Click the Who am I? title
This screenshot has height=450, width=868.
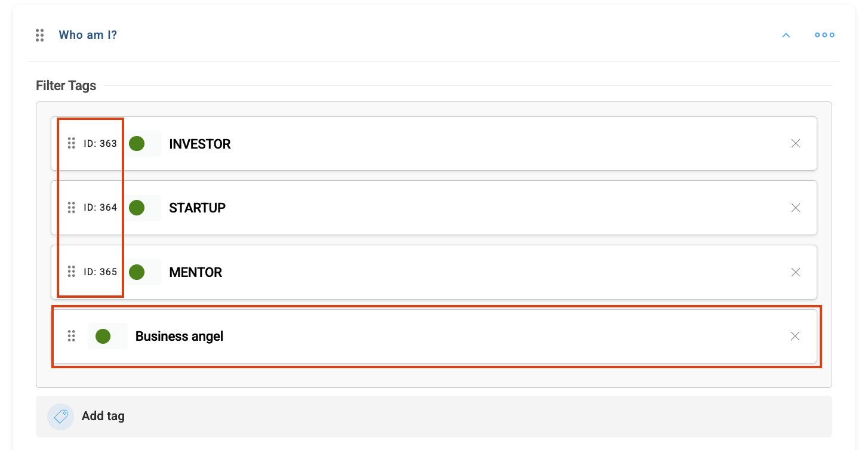[x=88, y=35]
